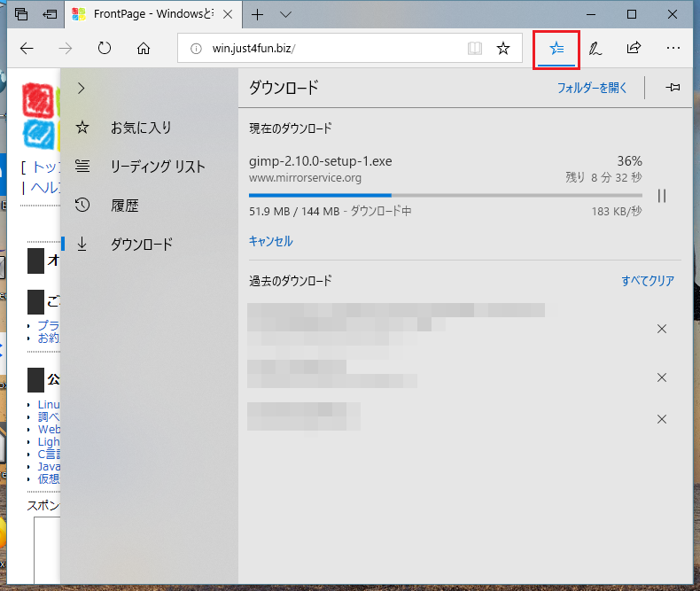Click the フォルダーを開く link
This screenshot has height=591, width=700.
point(592,88)
